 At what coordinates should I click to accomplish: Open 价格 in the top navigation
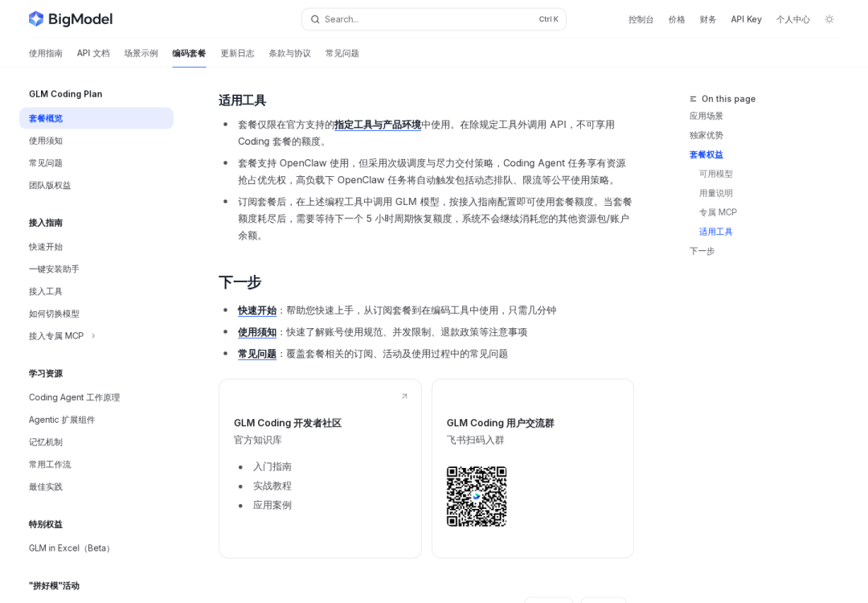click(x=677, y=19)
